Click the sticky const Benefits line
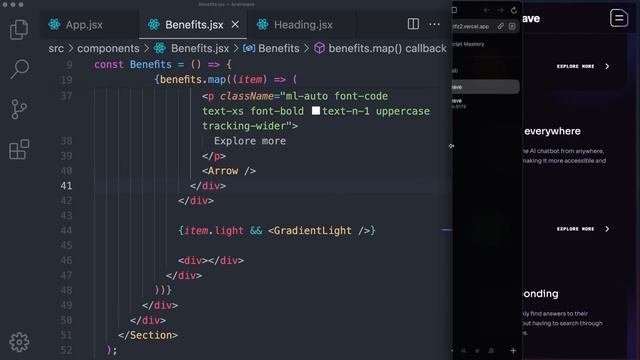Image resolution: width=640 pixels, height=360 pixels. point(163,64)
